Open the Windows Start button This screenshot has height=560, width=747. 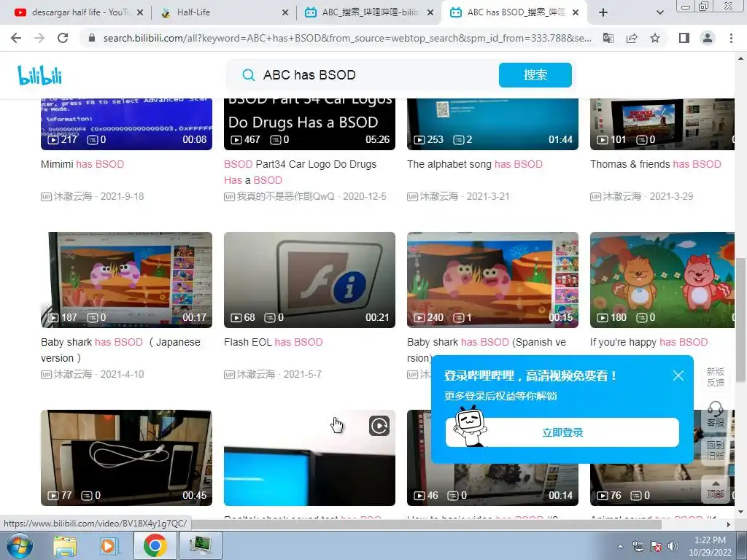click(20, 545)
